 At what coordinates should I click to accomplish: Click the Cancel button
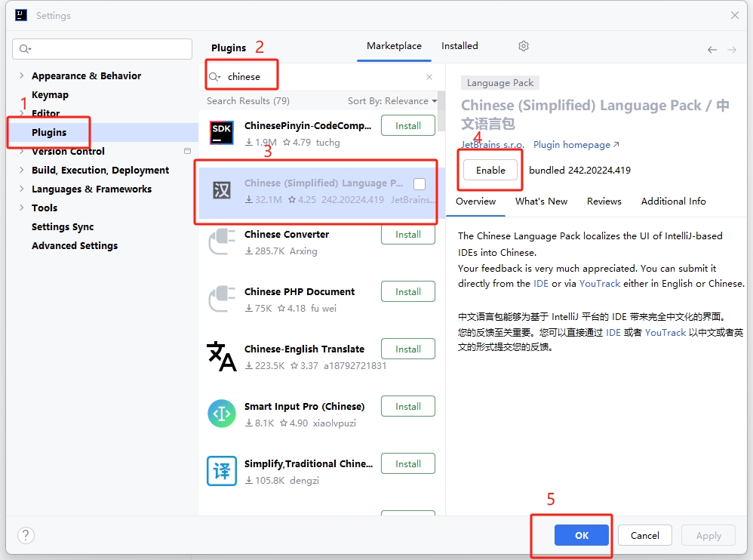click(645, 535)
